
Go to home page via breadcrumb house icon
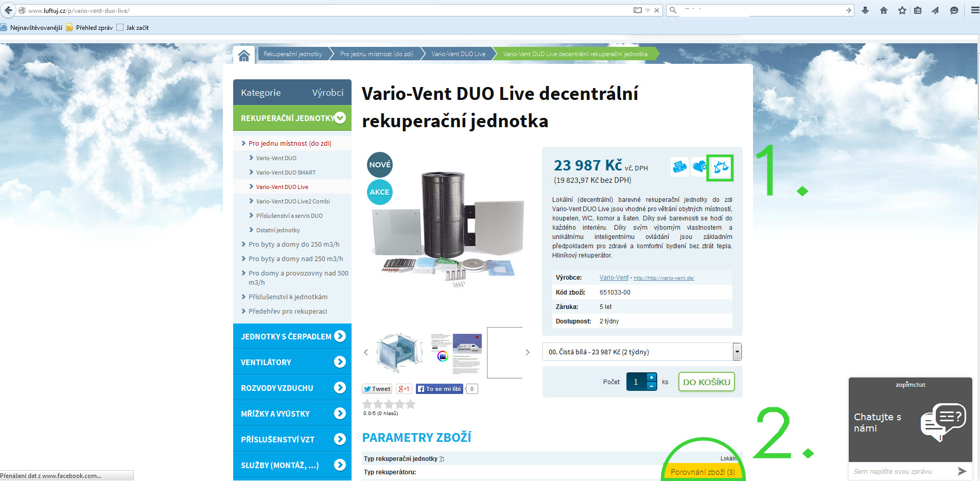tap(244, 55)
